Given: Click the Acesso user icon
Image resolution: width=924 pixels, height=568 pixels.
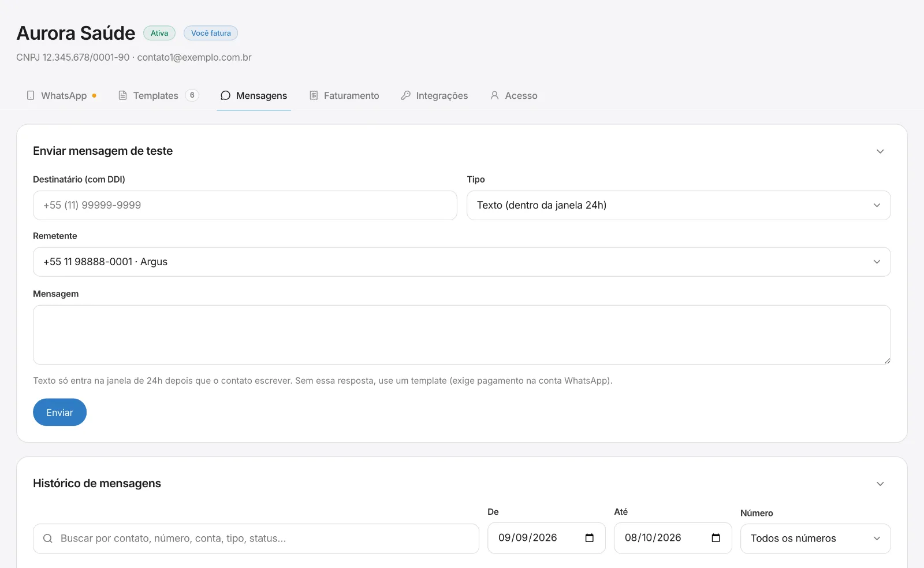Looking at the screenshot, I should [494, 95].
